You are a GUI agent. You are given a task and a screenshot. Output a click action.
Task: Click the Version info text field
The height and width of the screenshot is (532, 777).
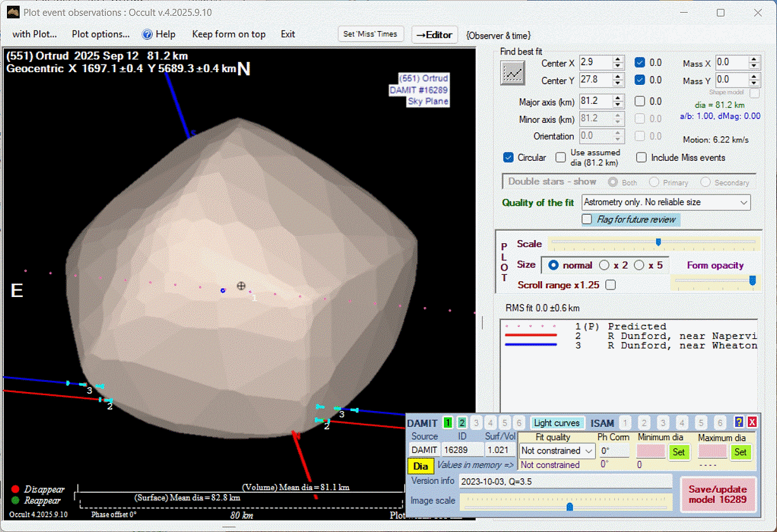[x=565, y=481]
